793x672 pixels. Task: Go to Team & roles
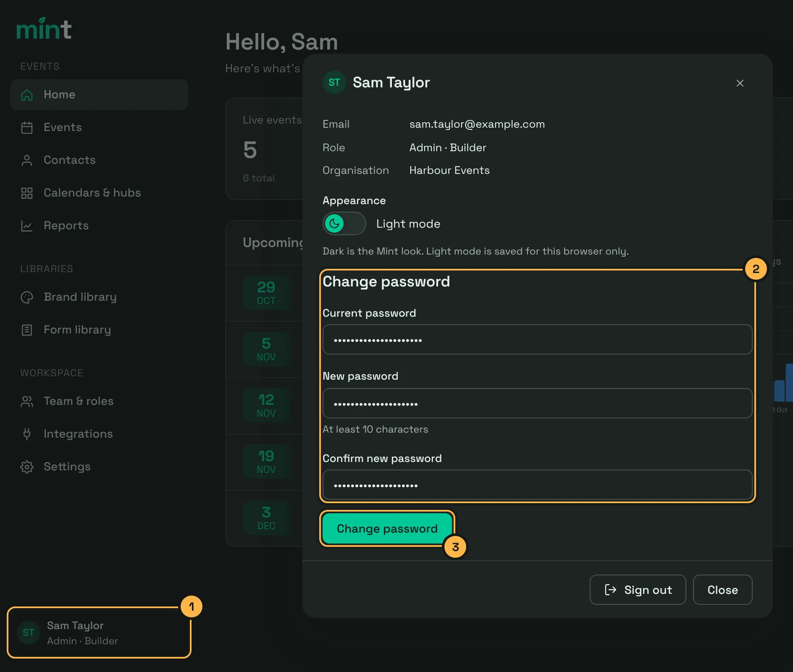coord(99,401)
